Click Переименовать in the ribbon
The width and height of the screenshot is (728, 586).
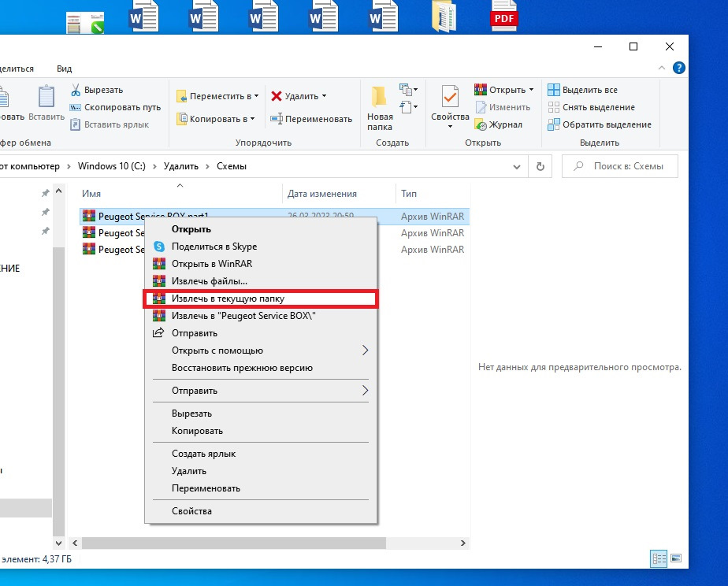coord(311,119)
